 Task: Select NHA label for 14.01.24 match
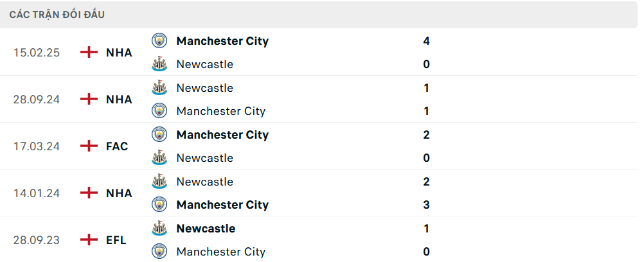coord(119,193)
